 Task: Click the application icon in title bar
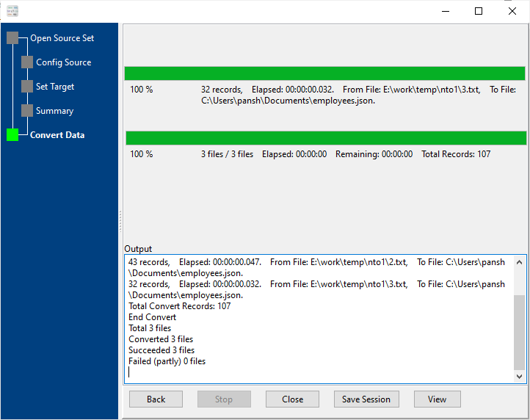click(x=12, y=11)
